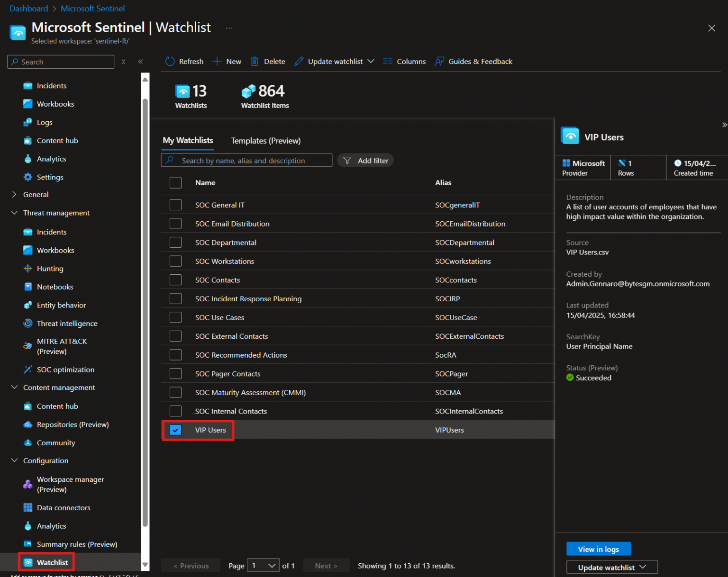The width and height of the screenshot is (728, 577).
Task: Click the Refresh icon on the toolbar
Action: tap(170, 61)
